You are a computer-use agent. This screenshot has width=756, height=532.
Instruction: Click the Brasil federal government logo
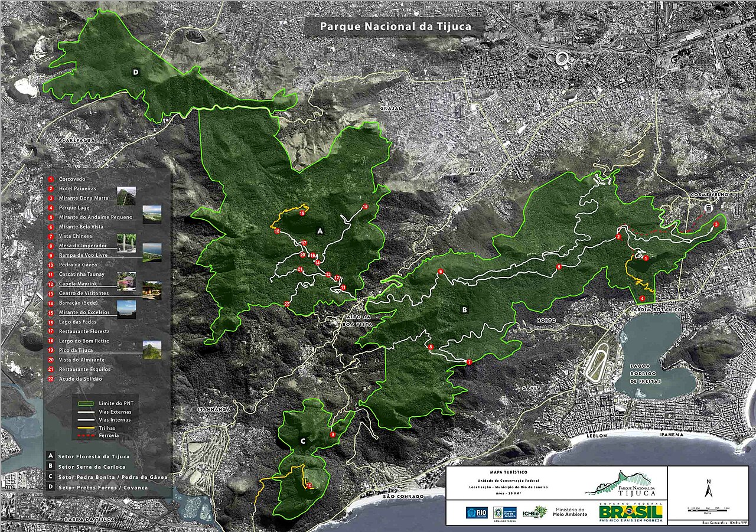(631, 511)
